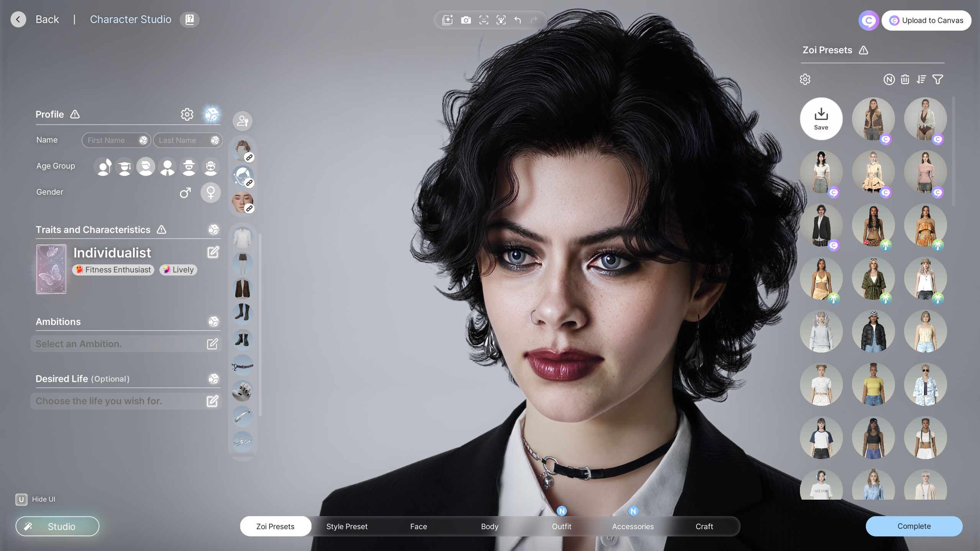Select the white shirt outfit item
The height and width of the screenshot is (551, 980).
click(x=243, y=237)
